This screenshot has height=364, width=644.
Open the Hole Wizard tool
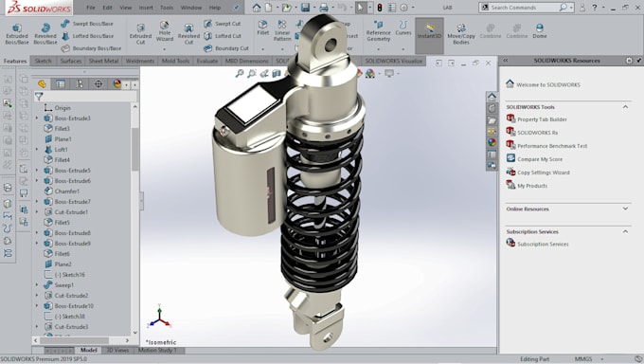coord(164,31)
